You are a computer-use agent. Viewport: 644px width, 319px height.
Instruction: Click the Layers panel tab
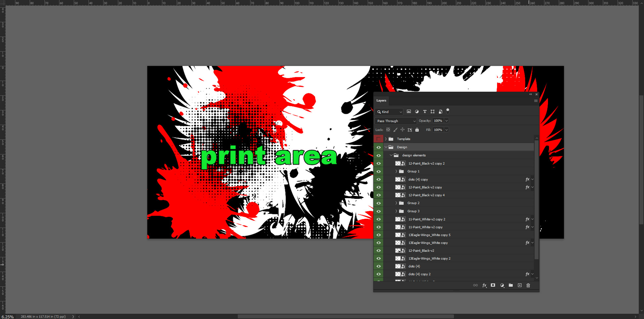click(381, 101)
